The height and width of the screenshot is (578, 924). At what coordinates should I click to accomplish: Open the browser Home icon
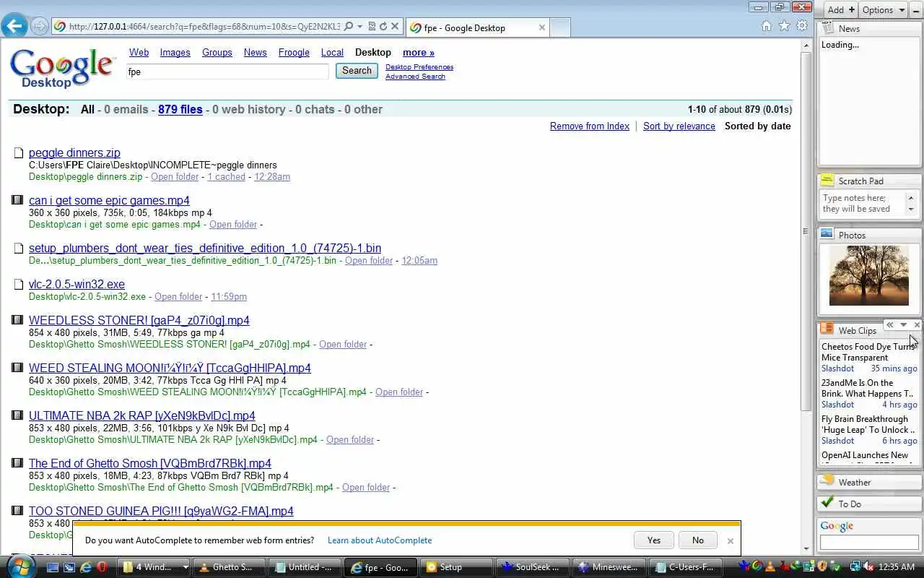coord(767,26)
